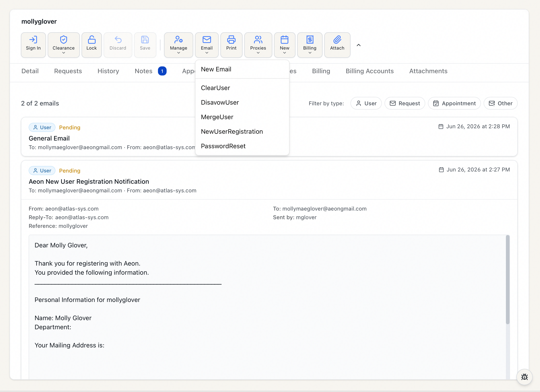Image resolution: width=540 pixels, height=392 pixels.
Task: Click the Email envelope toolbar button
Action: pyautogui.click(x=207, y=45)
